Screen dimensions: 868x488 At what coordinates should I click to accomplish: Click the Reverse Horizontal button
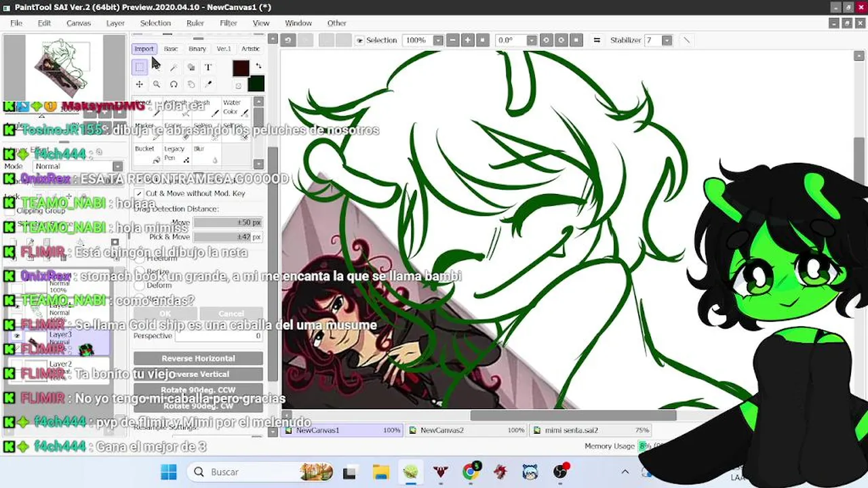tap(198, 358)
